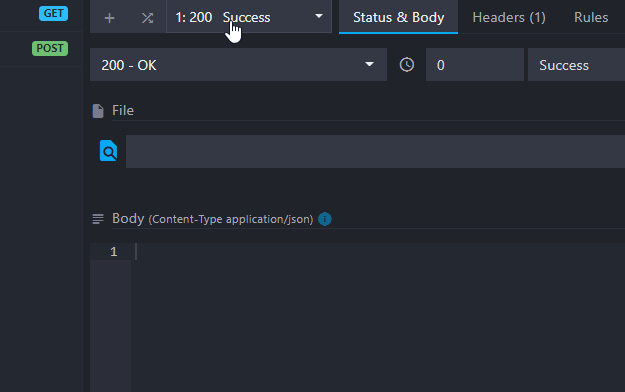625x392 pixels.
Task: Open the '1: 200 Success' response selector
Action: 249,17
